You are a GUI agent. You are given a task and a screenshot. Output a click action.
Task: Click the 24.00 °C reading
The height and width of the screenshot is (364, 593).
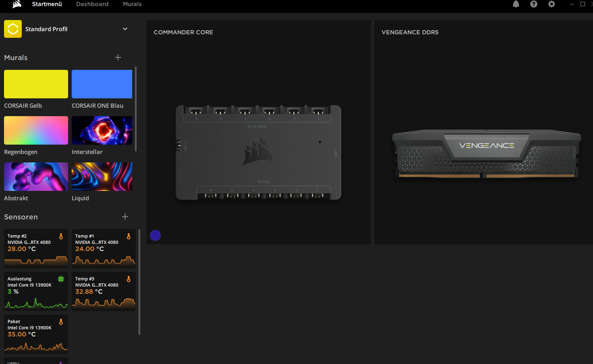(89, 249)
